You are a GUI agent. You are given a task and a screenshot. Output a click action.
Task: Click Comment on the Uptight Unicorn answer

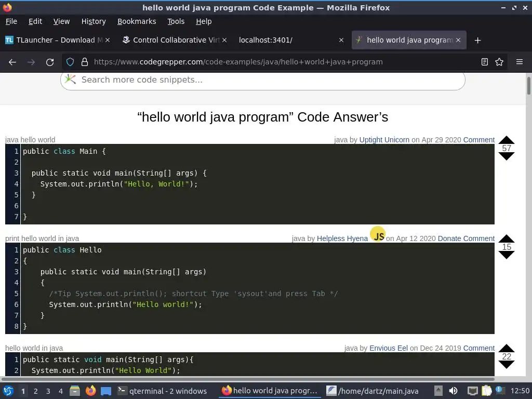point(478,140)
